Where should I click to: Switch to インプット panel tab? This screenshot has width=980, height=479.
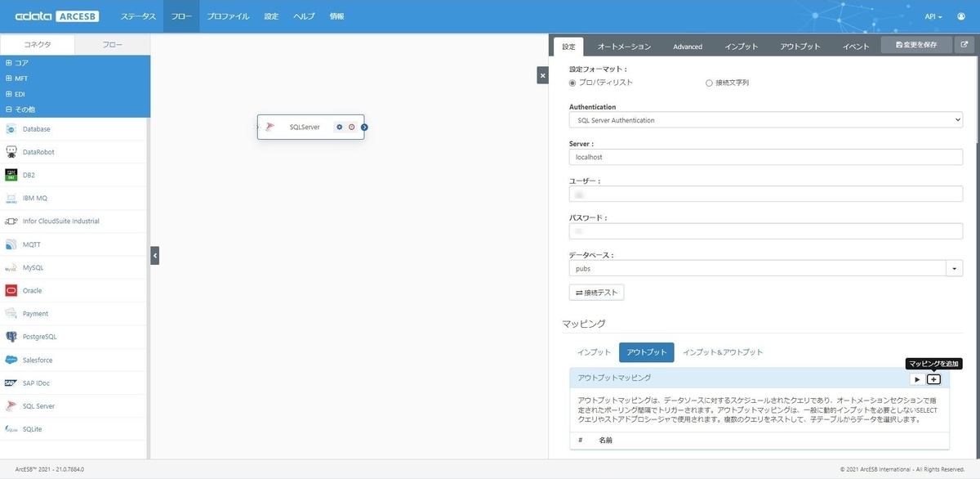(x=742, y=47)
